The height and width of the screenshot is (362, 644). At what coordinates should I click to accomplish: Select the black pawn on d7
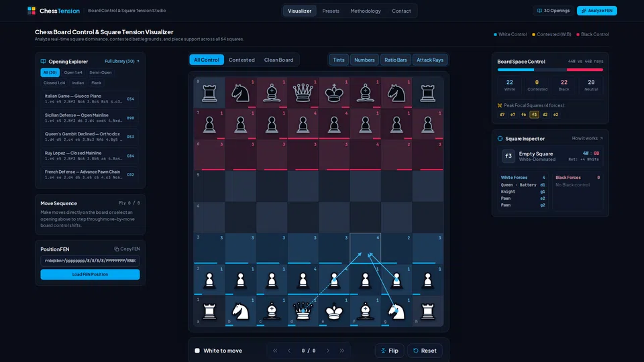[303, 125]
